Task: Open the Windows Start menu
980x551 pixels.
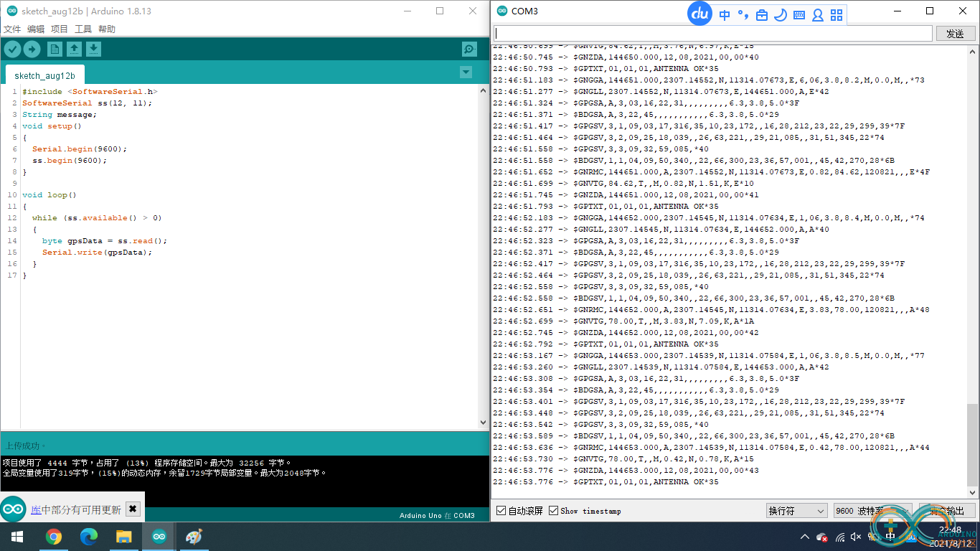Action: pyautogui.click(x=17, y=537)
